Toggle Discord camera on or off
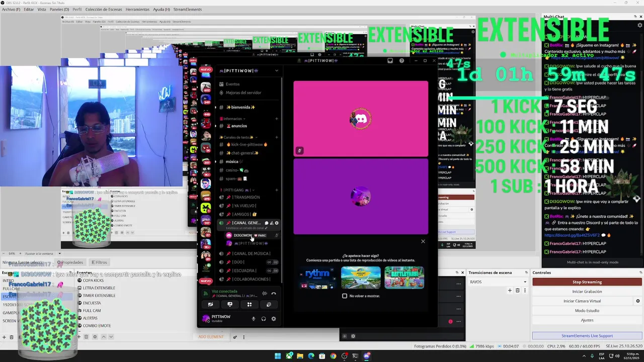Image resolution: width=644 pixels, height=362 pixels. 210,304
